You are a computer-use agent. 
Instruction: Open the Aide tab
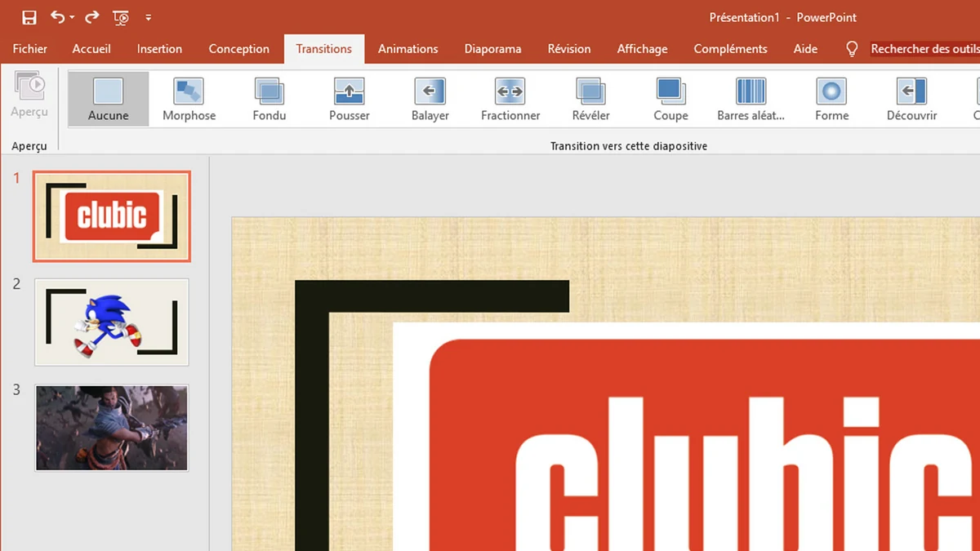point(805,49)
